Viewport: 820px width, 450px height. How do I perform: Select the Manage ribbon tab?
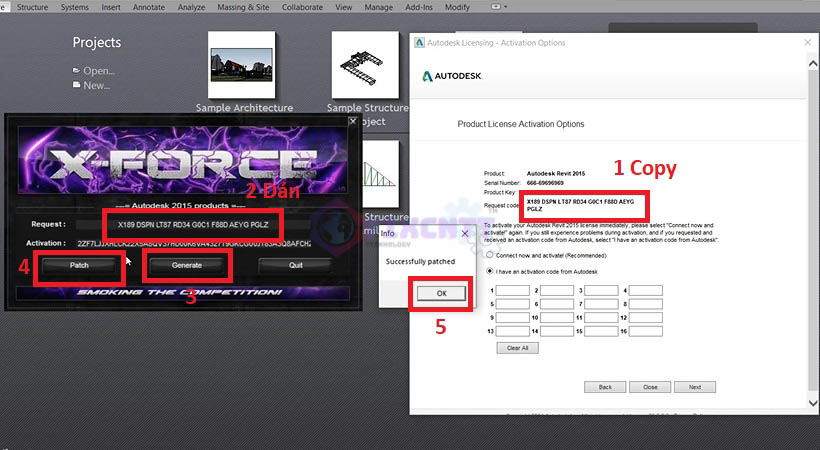pyautogui.click(x=378, y=7)
